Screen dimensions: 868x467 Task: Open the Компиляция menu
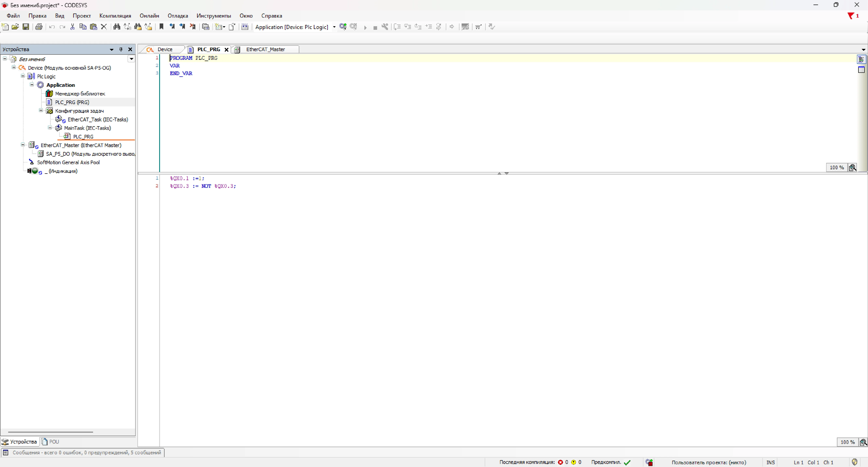[115, 16]
